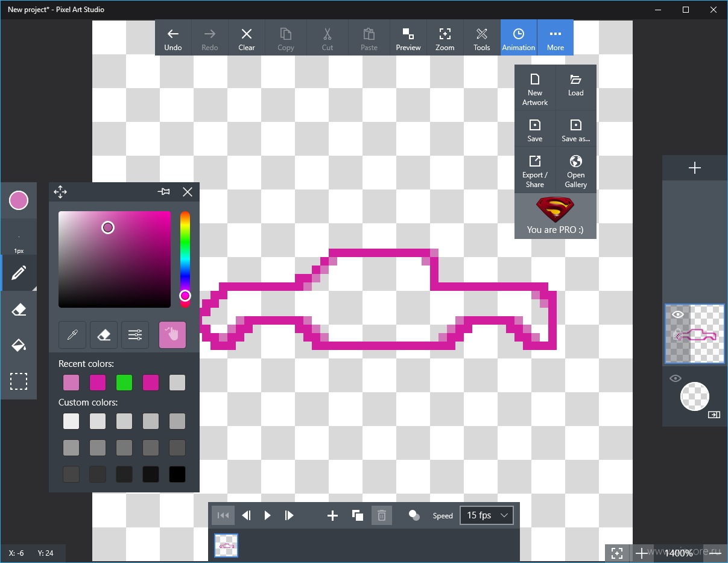This screenshot has width=728, height=563.
Task: Fit canvas to screen icon
Action: tap(616, 553)
